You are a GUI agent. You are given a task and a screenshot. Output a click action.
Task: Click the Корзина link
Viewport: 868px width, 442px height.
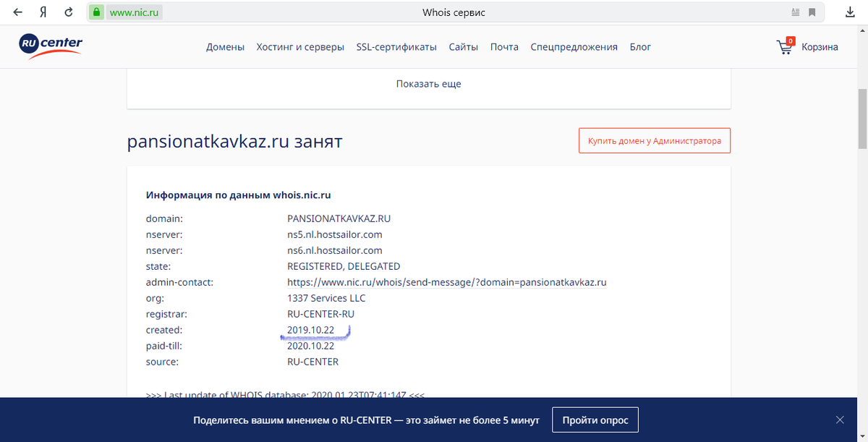(820, 46)
